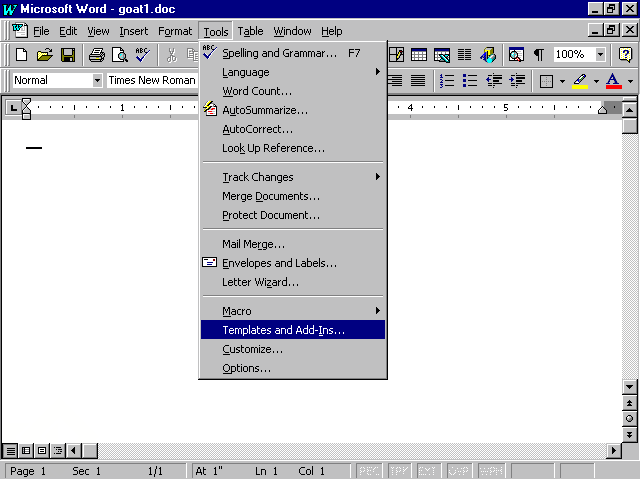Screen dimensions: 640x480
Task: Switch to Online Layout View button
Action: (26, 451)
